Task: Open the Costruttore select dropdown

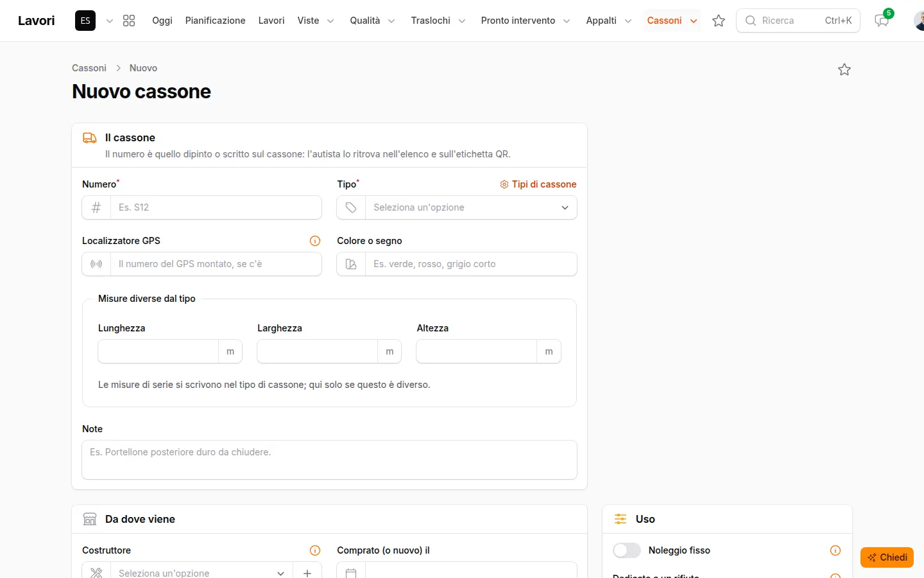Action: [x=201, y=573]
